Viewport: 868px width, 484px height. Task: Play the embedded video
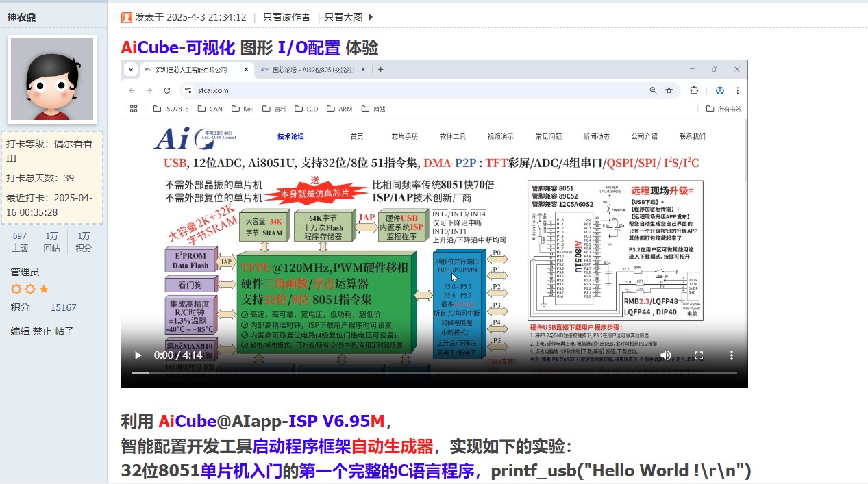coord(138,355)
